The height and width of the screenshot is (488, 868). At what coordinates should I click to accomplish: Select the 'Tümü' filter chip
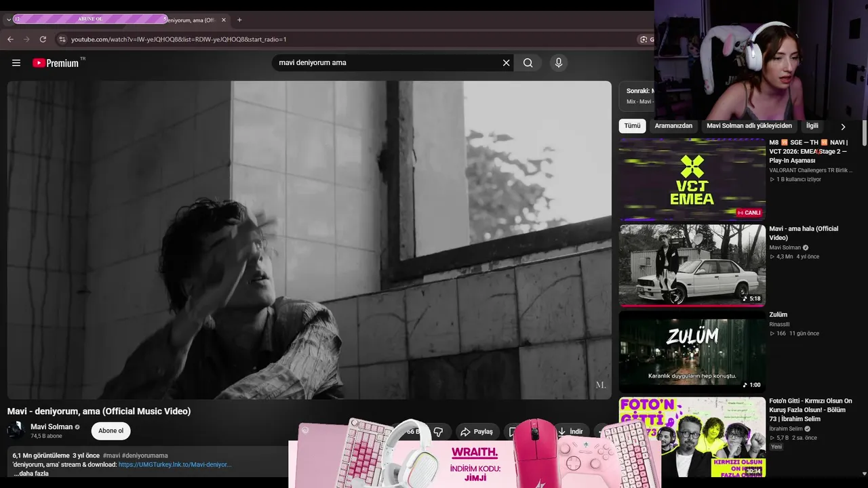[632, 126]
